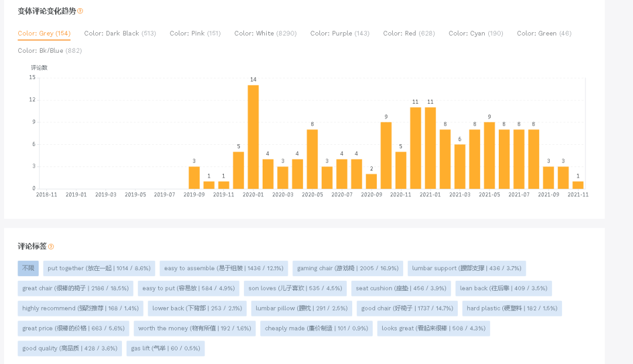The image size is (633, 364).
Task: Click the great chair tag
Action: [x=75, y=288]
